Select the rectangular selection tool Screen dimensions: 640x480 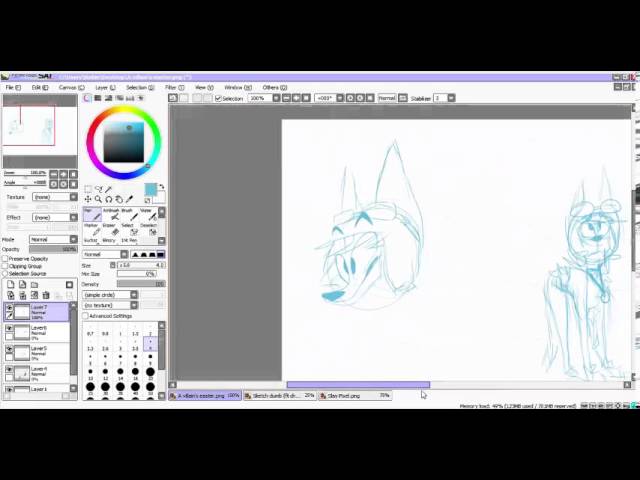click(88, 189)
